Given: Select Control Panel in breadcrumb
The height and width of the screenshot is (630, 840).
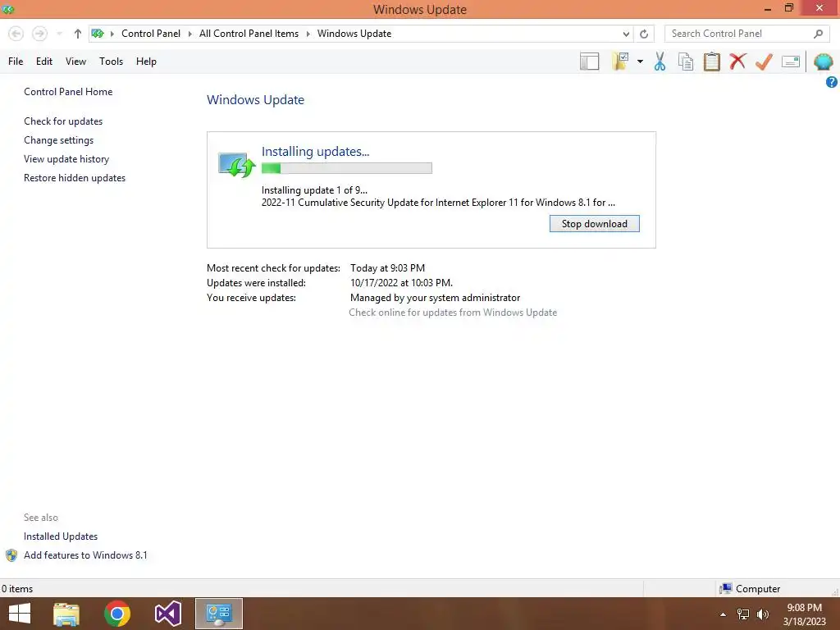Looking at the screenshot, I should [x=151, y=34].
